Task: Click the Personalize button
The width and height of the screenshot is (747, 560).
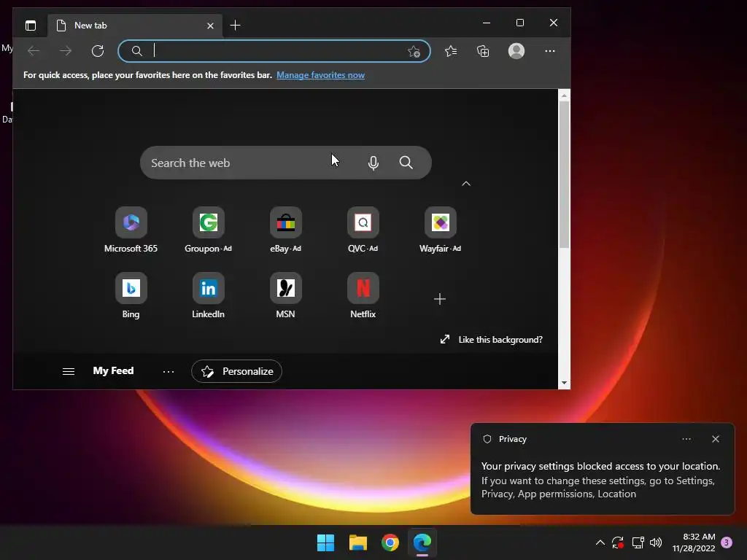Action: 236,371
